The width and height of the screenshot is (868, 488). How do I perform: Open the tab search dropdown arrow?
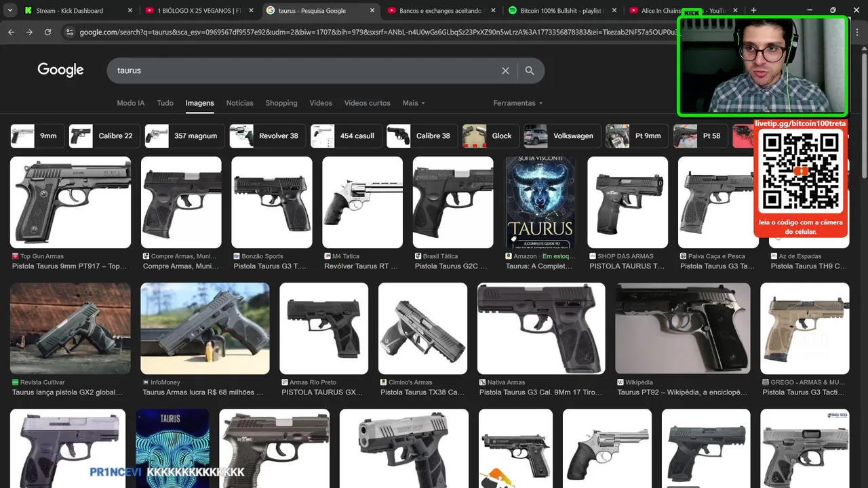(x=10, y=10)
